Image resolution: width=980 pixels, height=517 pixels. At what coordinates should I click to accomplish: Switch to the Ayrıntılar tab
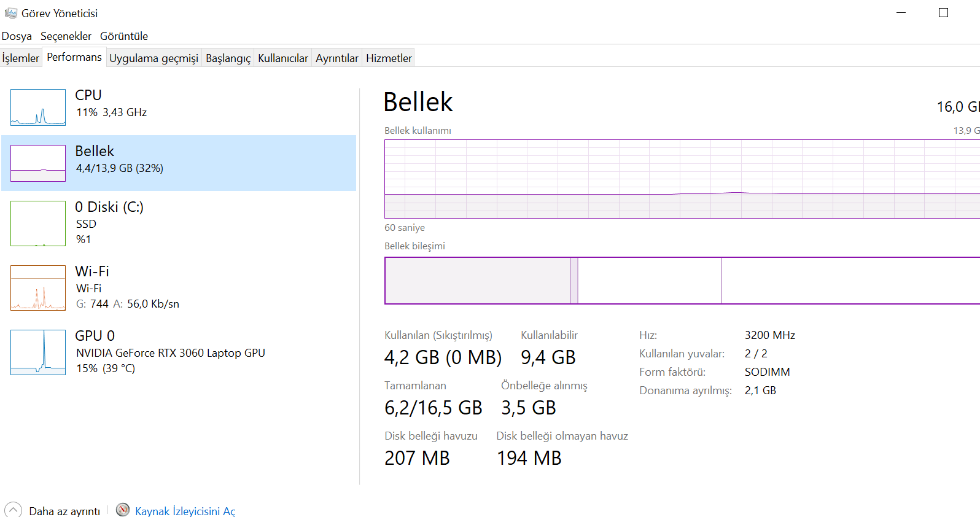click(336, 58)
